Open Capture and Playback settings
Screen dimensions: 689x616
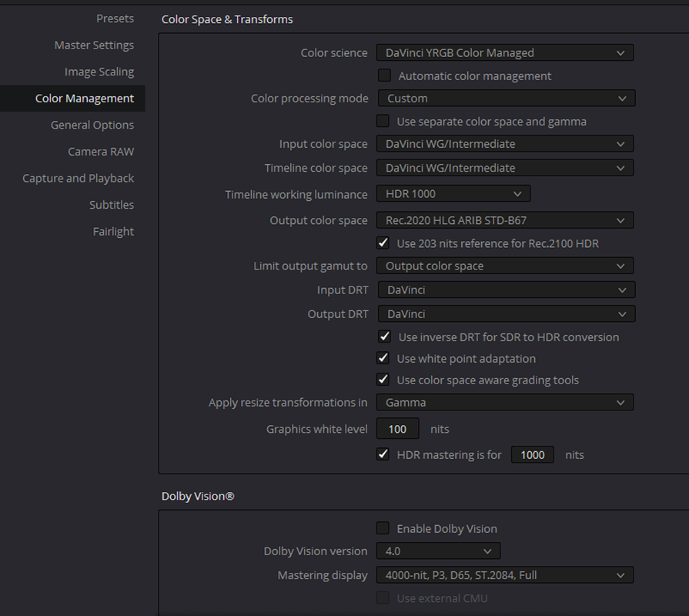pos(79,179)
